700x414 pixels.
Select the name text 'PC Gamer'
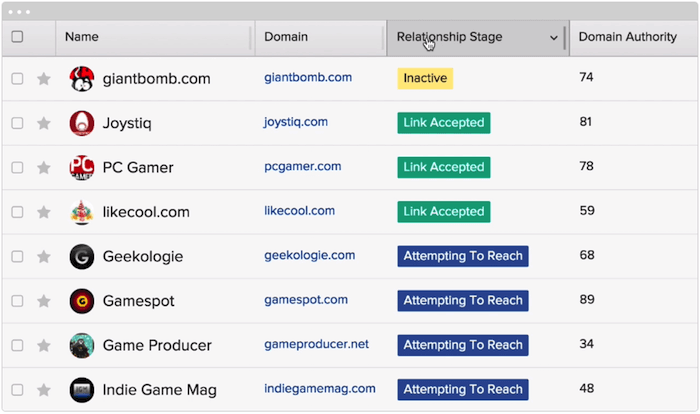click(138, 167)
